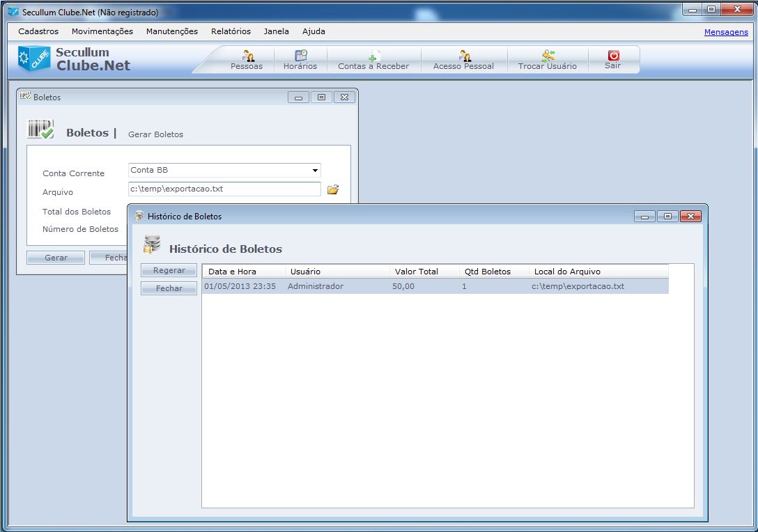Sort by the Usuário column header
Viewport: 758px width, 532px height.
click(x=337, y=272)
